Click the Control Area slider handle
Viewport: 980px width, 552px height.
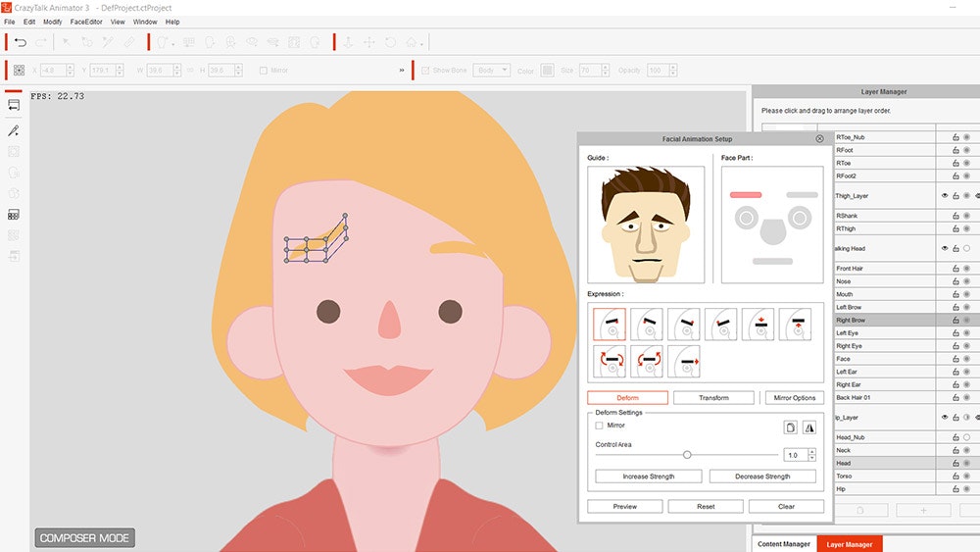[x=687, y=455]
